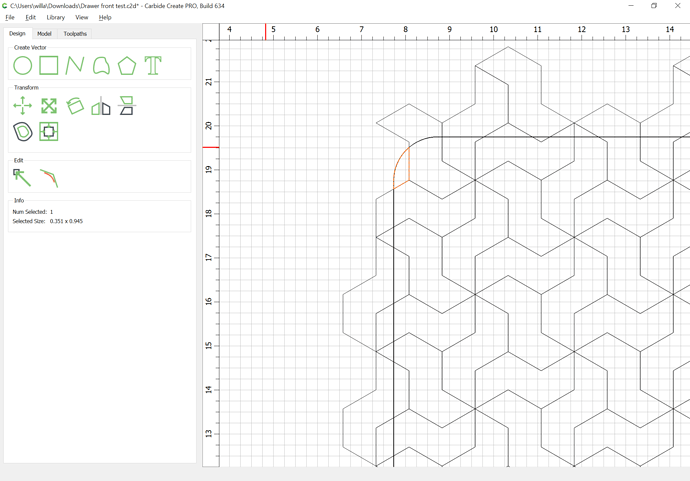Switch to the Design tab
The width and height of the screenshot is (690, 481).
pos(17,33)
